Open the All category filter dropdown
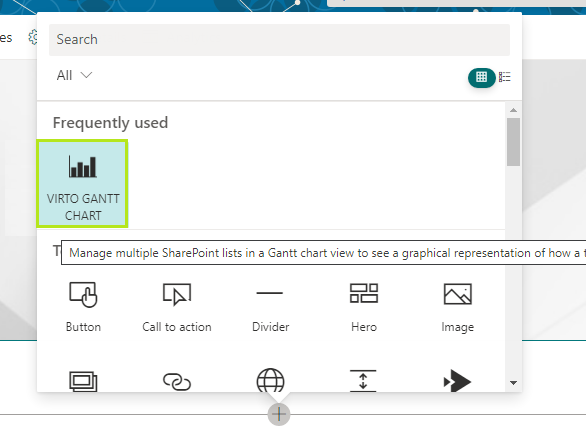The image size is (586, 426). click(x=74, y=75)
